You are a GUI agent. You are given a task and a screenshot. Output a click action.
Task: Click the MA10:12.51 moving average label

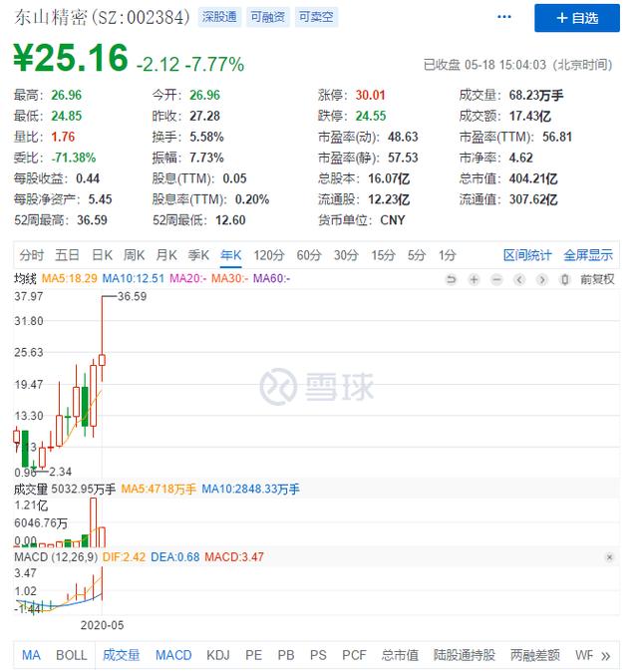(134, 278)
